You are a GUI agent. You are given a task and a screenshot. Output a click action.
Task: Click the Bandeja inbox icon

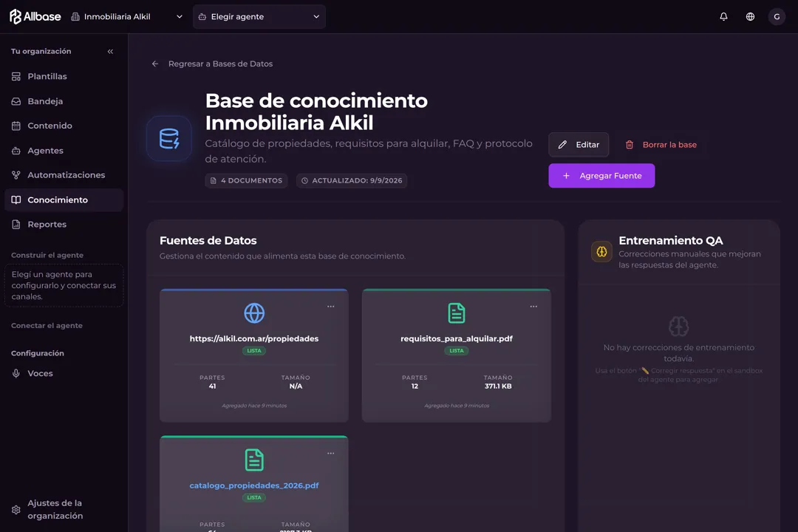coord(16,101)
